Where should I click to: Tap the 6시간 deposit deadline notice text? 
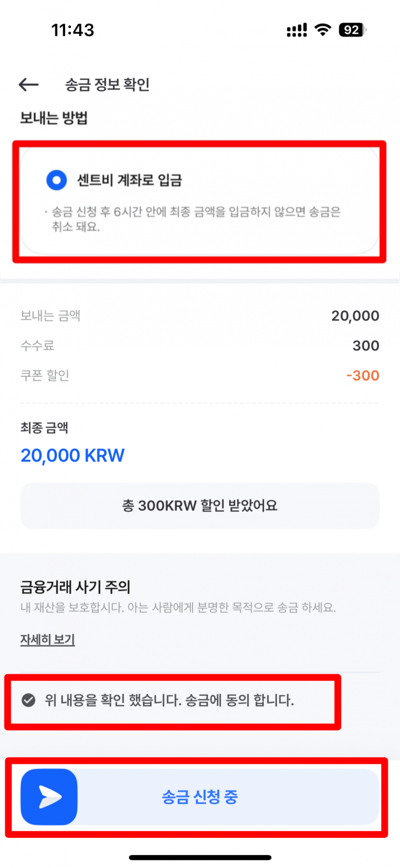[x=195, y=219]
